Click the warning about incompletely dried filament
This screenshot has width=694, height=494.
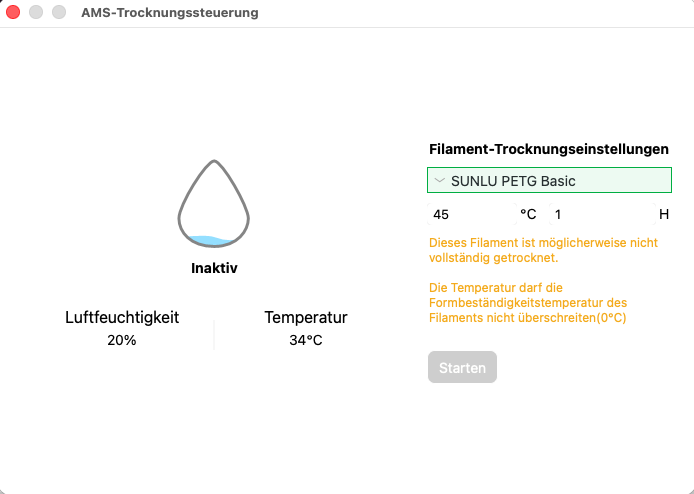[x=544, y=250]
